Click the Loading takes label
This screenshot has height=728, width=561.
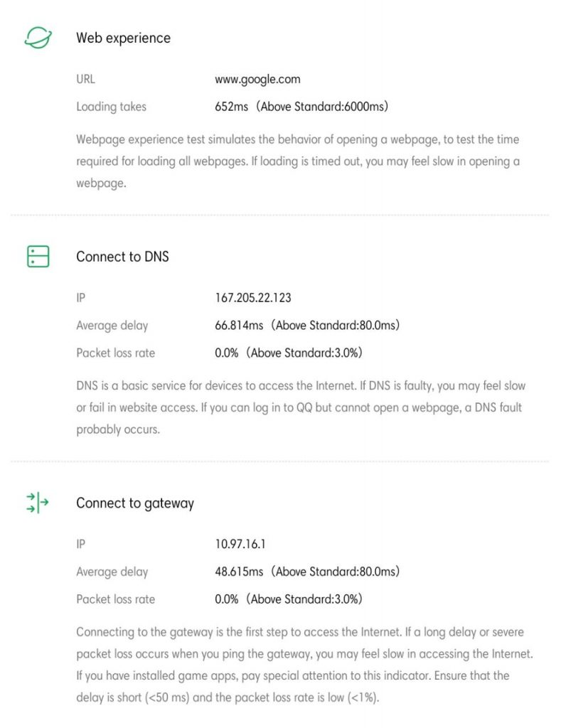coord(111,107)
